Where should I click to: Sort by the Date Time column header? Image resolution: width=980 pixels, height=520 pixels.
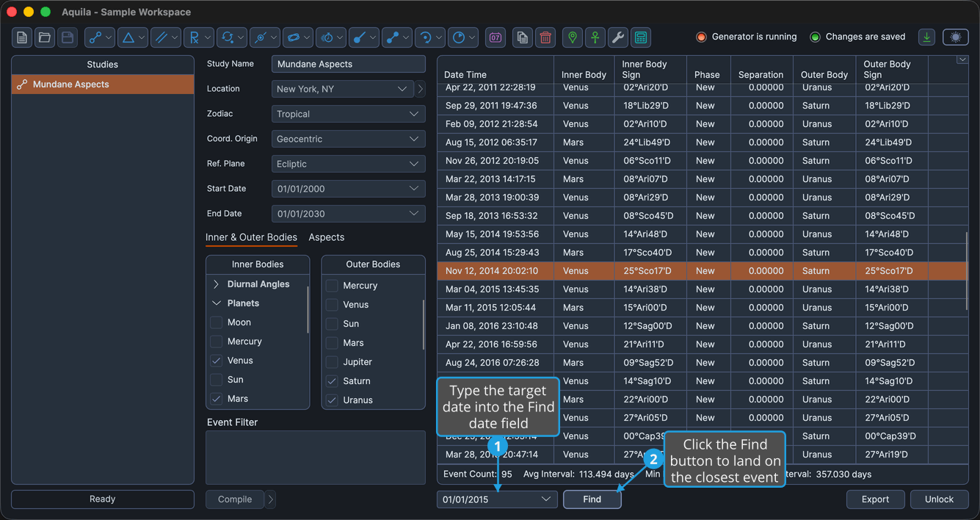496,70
